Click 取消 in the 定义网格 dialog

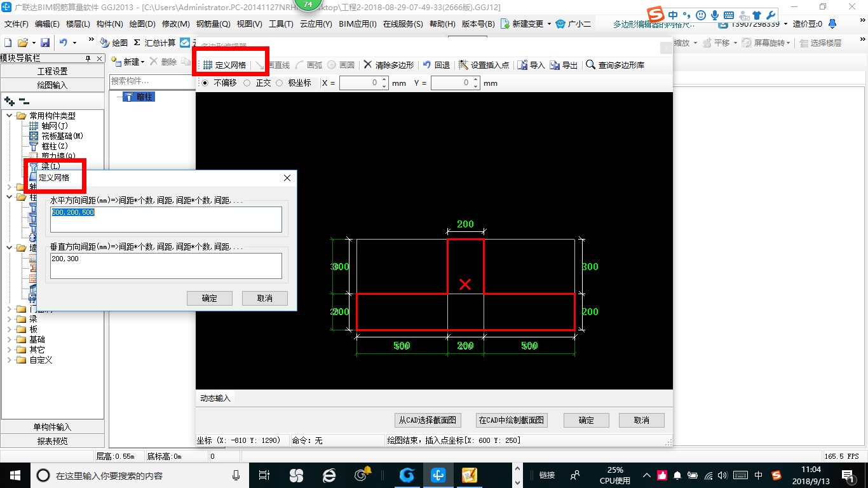tap(265, 298)
